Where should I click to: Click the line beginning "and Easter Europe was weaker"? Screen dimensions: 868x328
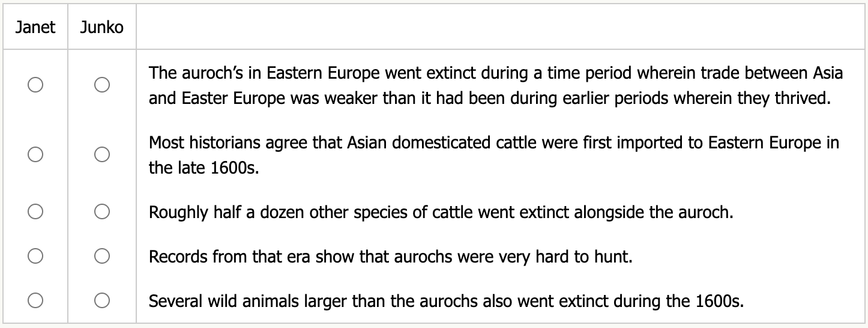tap(489, 99)
